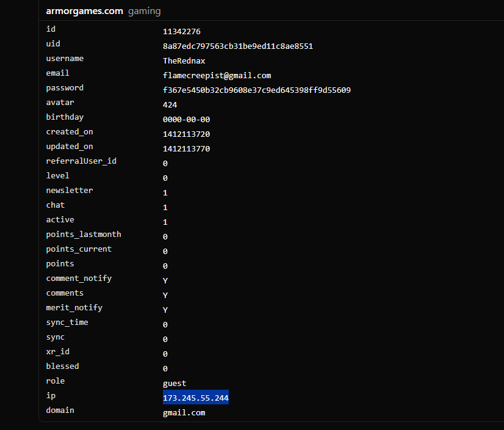Click the avatar value 424

point(170,105)
